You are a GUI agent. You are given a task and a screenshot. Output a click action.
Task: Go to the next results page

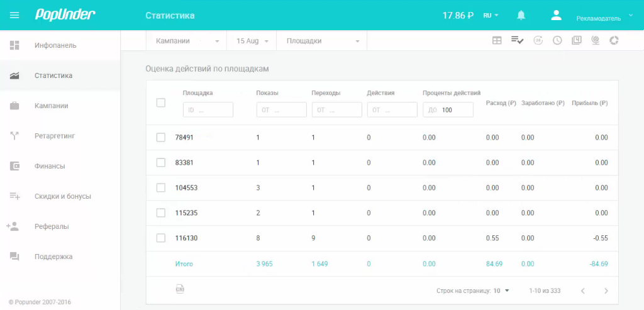pos(606,291)
